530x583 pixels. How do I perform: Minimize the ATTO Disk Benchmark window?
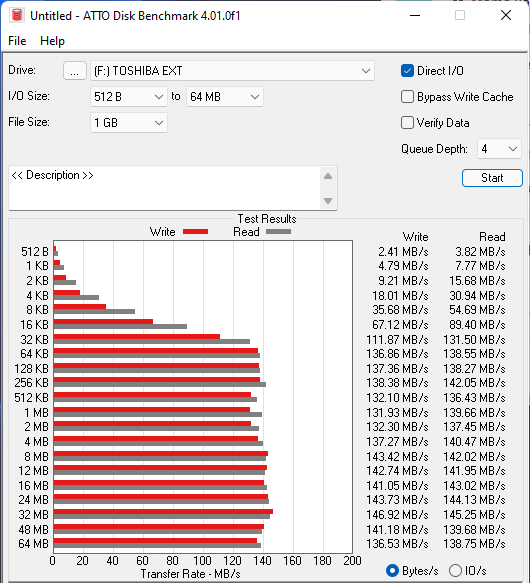(x=415, y=16)
